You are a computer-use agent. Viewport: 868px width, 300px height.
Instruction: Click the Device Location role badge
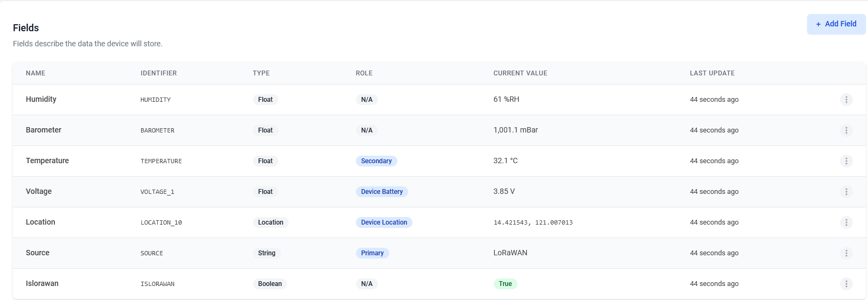(383, 222)
